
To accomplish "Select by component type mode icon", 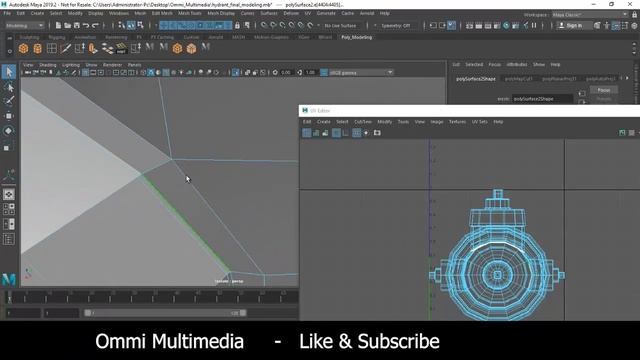I will [140, 25].
